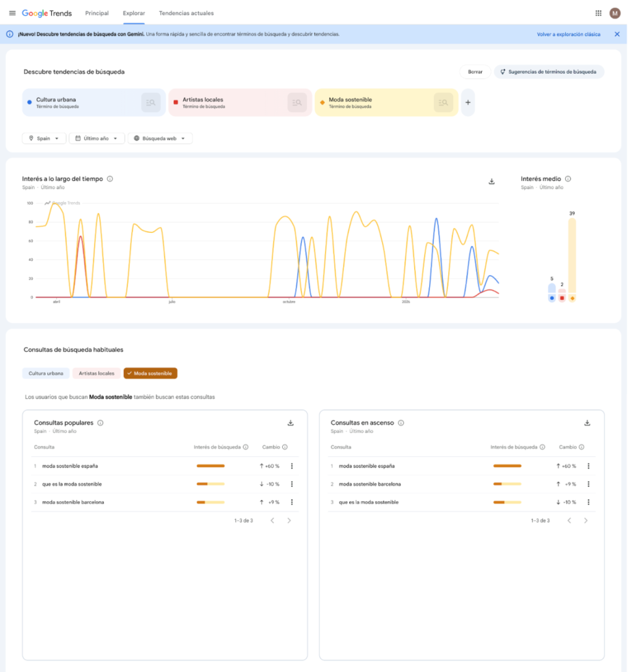This screenshot has height=672, width=628.
Task: Open the hamburger main menu
Action: click(x=12, y=13)
